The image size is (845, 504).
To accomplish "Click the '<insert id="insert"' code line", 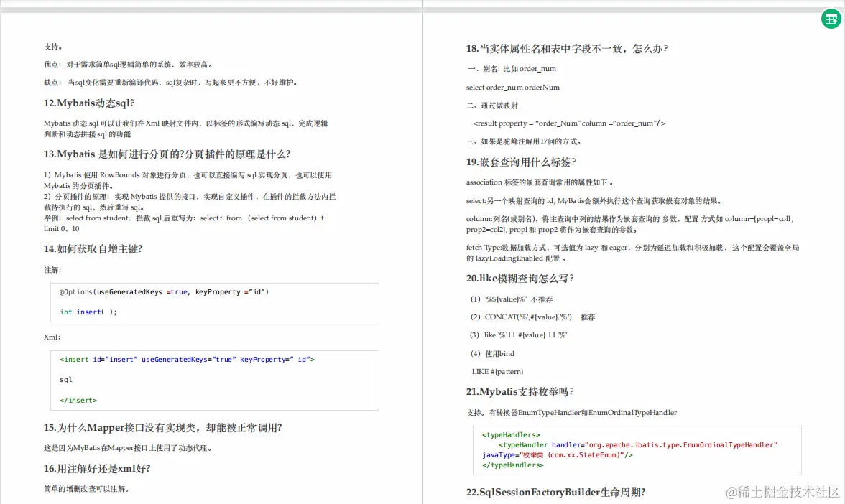I will 187,359.
